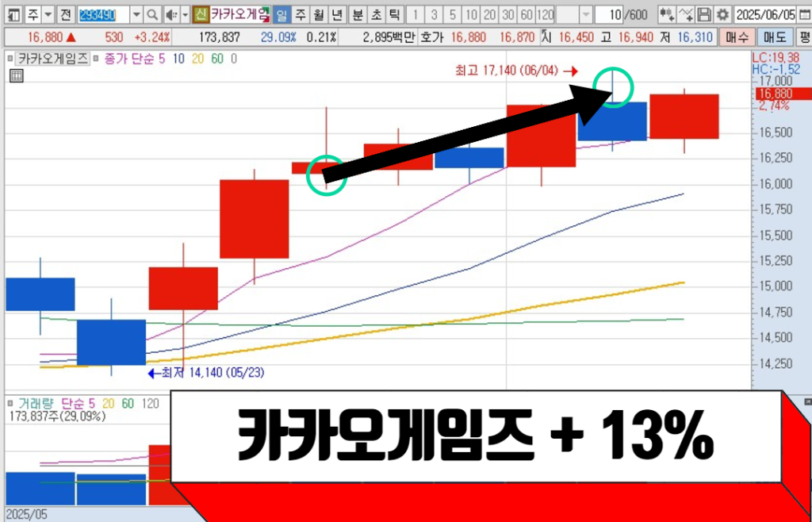
Task: Click the magnifier stock search icon
Action: pos(152,15)
